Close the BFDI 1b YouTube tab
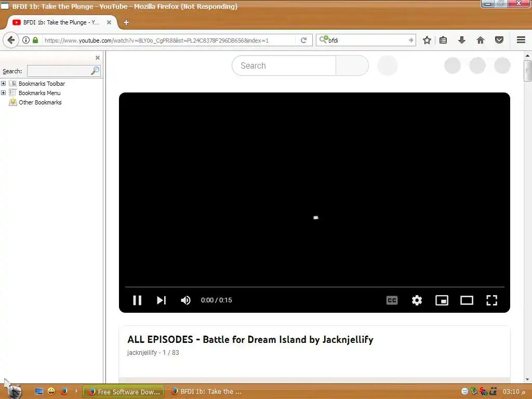The height and width of the screenshot is (399, 532). click(x=109, y=22)
